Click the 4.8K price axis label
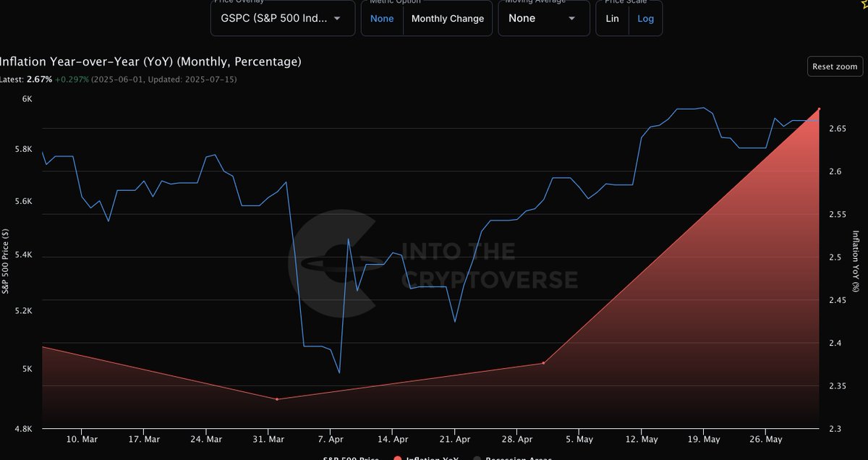Image resolution: width=868 pixels, height=460 pixels. tap(24, 429)
